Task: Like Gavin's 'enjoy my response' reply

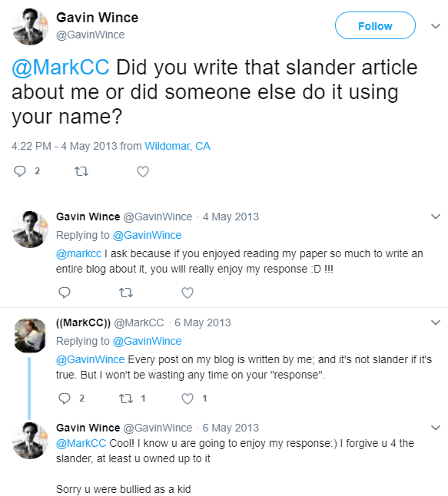Action: (187, 293)
